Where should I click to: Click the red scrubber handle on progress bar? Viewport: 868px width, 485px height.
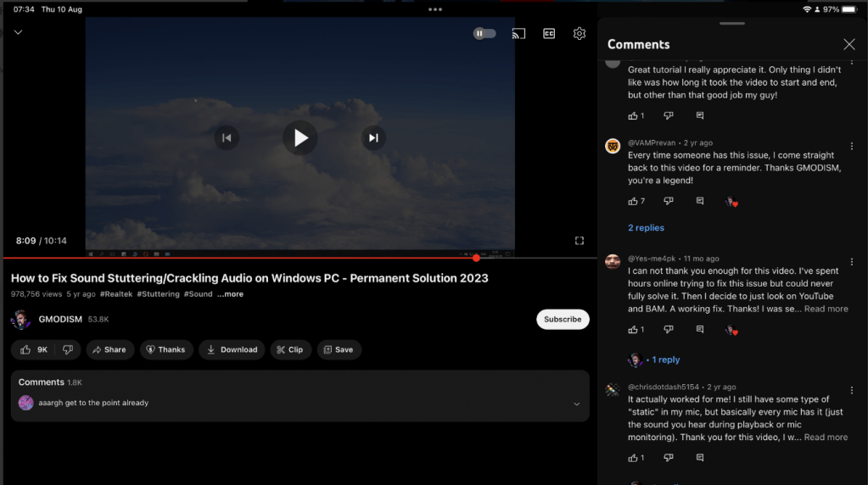476,258
